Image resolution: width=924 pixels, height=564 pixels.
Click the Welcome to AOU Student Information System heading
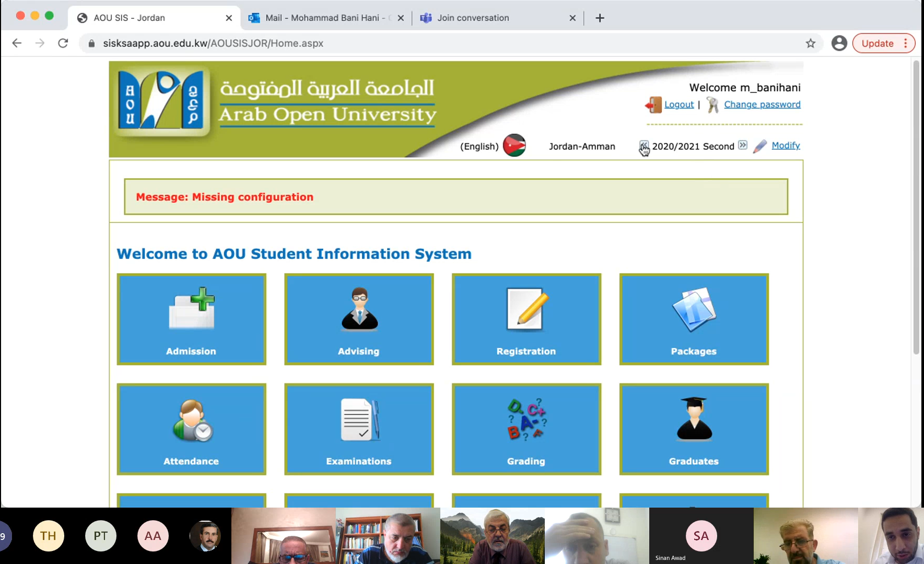coord(294,254)
